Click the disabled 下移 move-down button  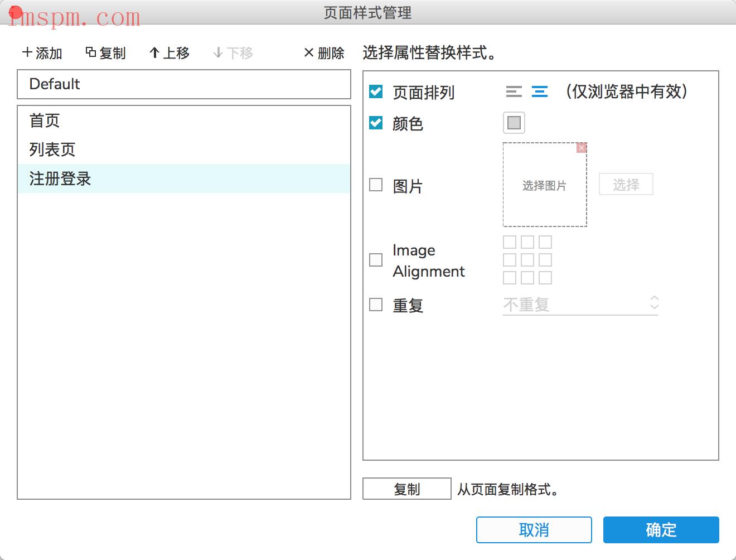click(x=233, y=53)
